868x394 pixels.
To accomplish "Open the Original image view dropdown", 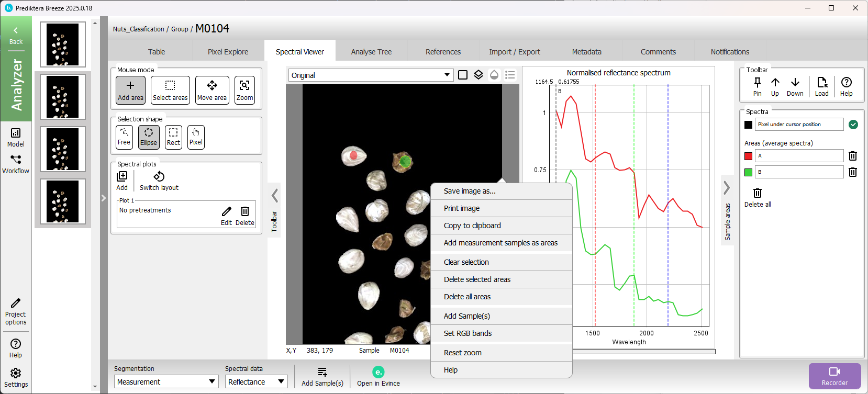I will pos(370,75).
